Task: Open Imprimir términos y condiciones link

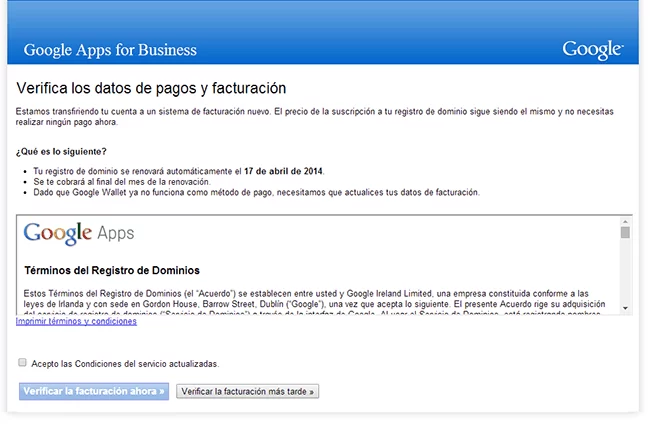Action: (x=76, y=322)
